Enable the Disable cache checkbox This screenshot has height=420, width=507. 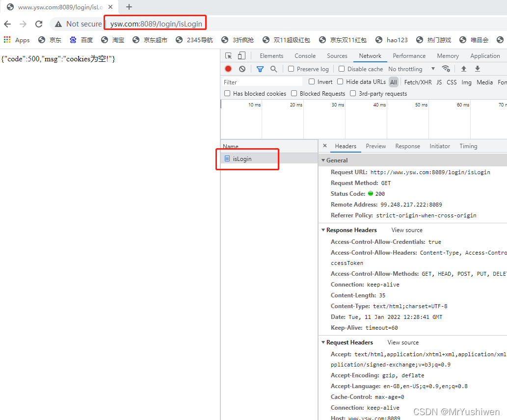point(342,69)
